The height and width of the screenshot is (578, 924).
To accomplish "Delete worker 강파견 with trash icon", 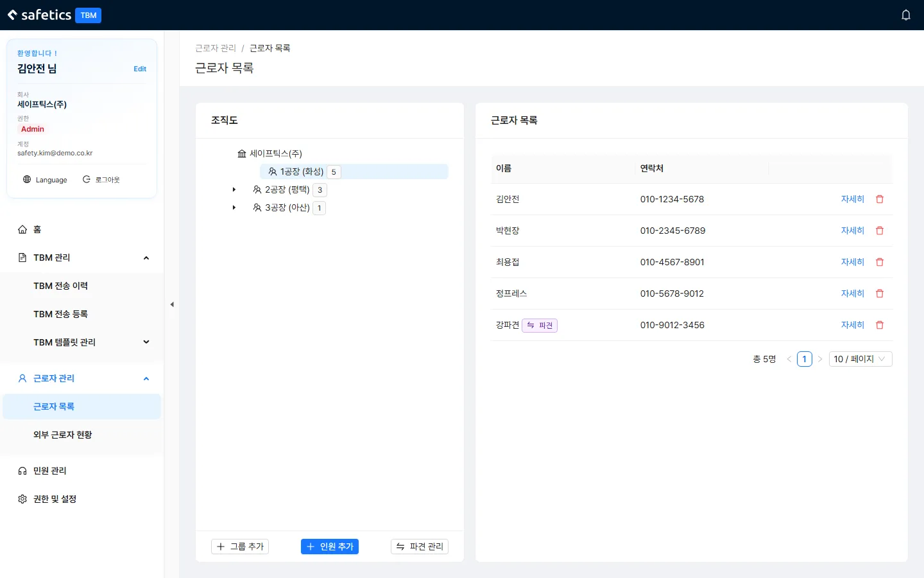I will tap(880, 325).
